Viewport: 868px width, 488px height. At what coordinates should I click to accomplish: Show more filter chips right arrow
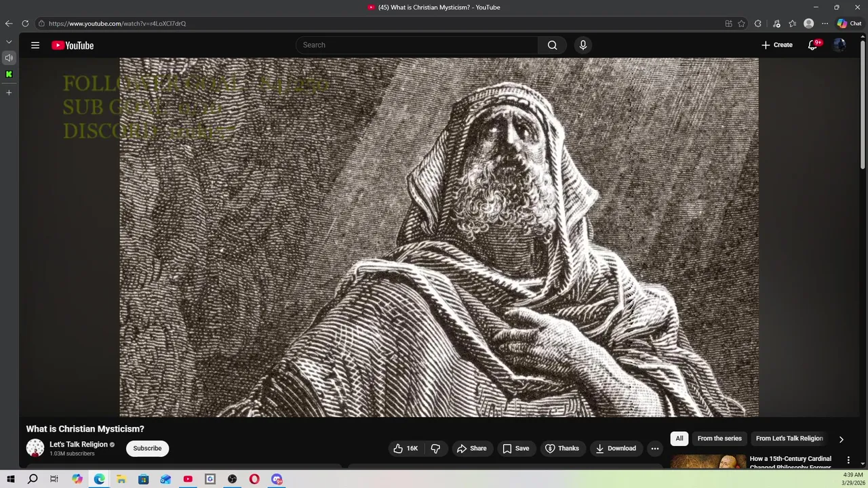[x=841, y=439]
